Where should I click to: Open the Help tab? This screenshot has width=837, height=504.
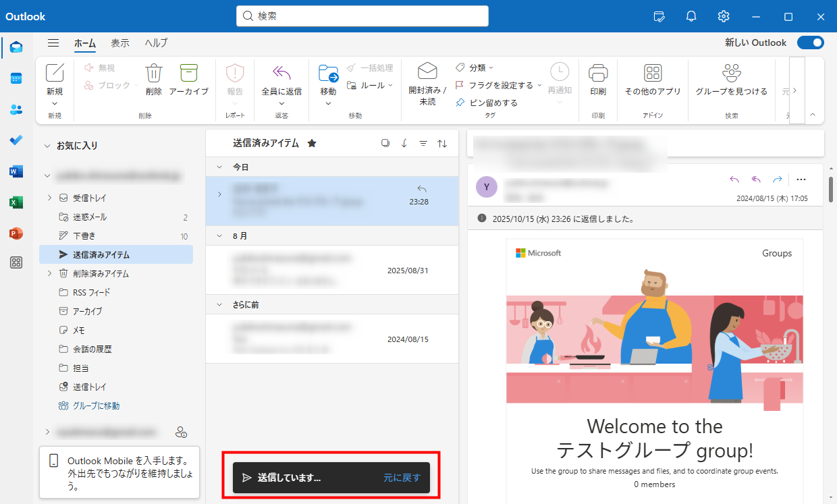pos(156,43)
